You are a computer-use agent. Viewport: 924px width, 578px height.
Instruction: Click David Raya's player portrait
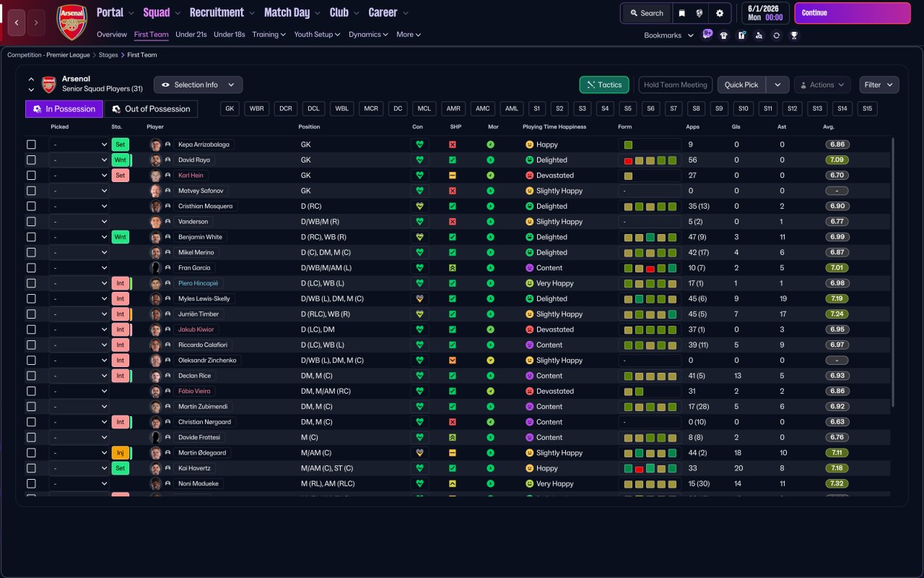[x=155, y=160]
